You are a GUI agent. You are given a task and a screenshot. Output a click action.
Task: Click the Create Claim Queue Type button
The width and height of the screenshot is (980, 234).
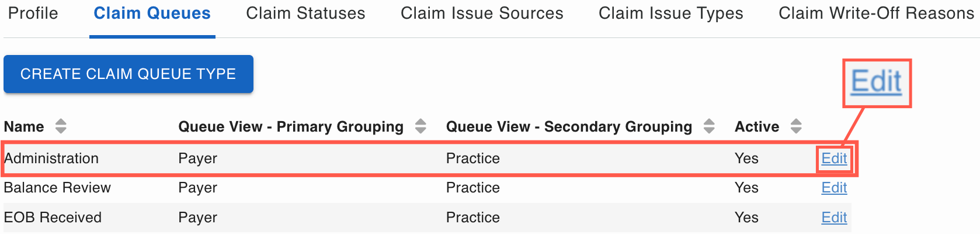coord(128,74)
